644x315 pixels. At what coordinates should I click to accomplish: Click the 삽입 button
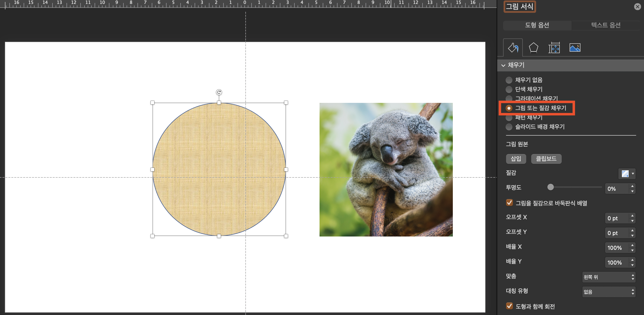pos(516,159)
